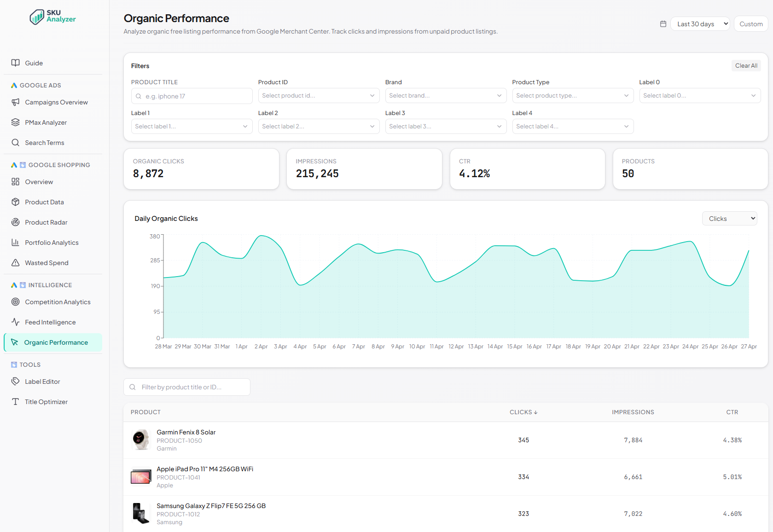Screen dimensions: 773x532
Task: Expand the Brand filter selector
Action: [x=445, y=95]
